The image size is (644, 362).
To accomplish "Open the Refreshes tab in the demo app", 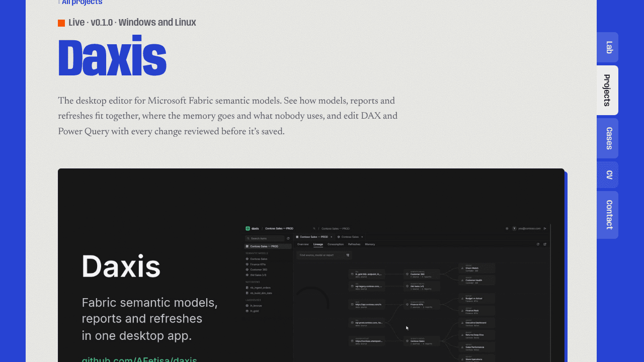I will pyautogui.click(x=354, y=244).
